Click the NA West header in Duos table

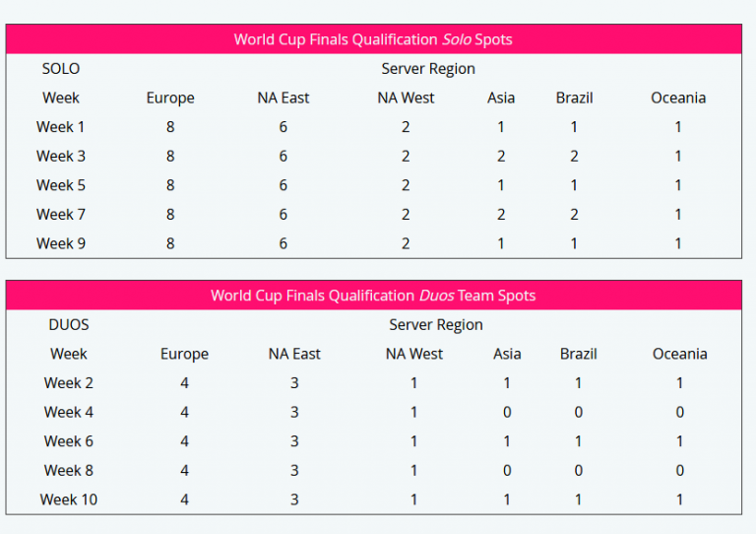414,354
